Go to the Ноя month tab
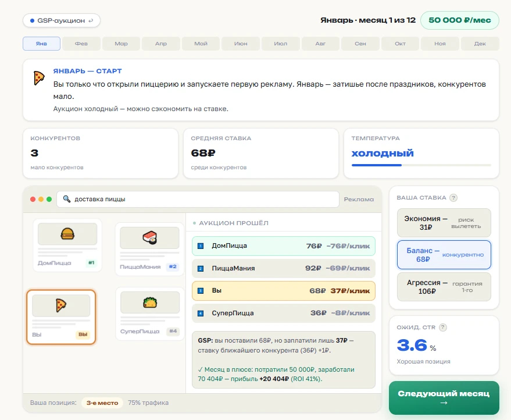This screenshot has width=511, height=420. tap(440, 44)
